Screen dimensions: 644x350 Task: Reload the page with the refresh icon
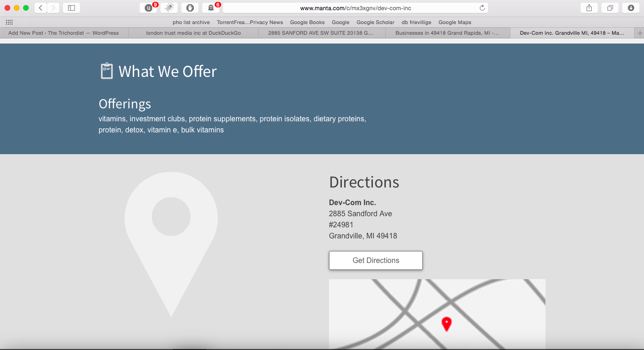coord(482,8)
